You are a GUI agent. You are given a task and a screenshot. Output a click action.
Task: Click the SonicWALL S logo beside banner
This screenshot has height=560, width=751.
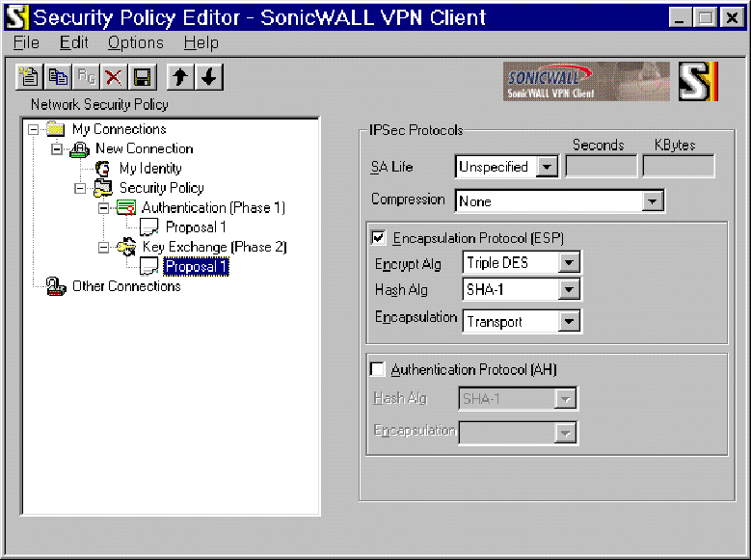[x=698, y=81]
